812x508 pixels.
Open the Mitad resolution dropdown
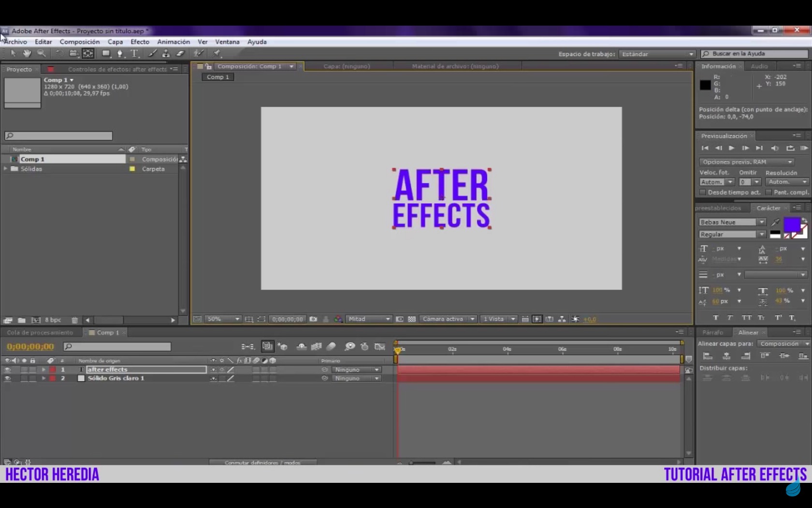(x=369, y=319)
